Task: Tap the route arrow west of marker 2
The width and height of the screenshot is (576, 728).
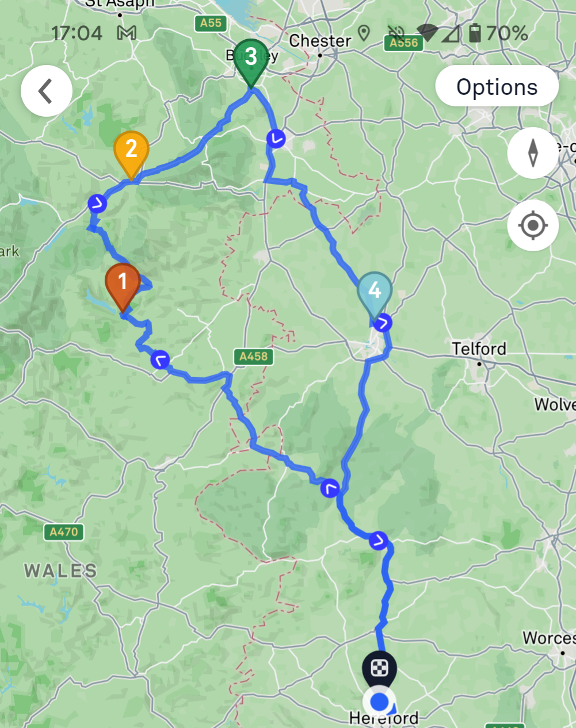Action: point(97,204)
